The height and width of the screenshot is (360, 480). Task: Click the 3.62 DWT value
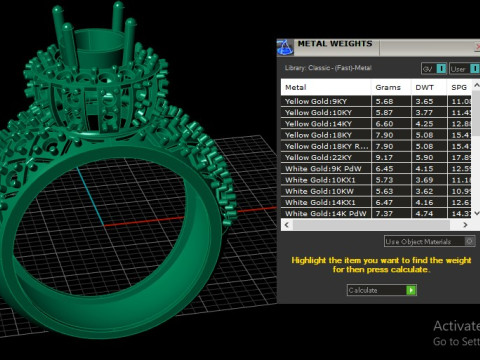pos(424,191)
